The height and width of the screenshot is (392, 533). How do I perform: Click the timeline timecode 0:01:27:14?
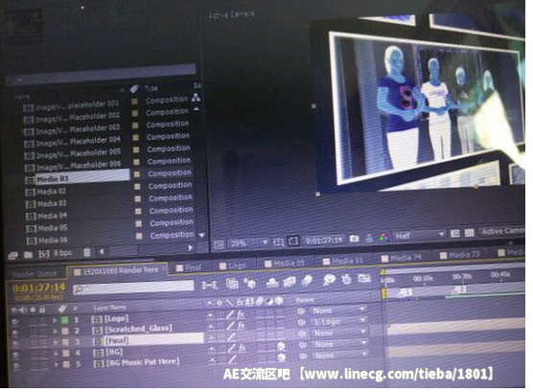(38, 288)
